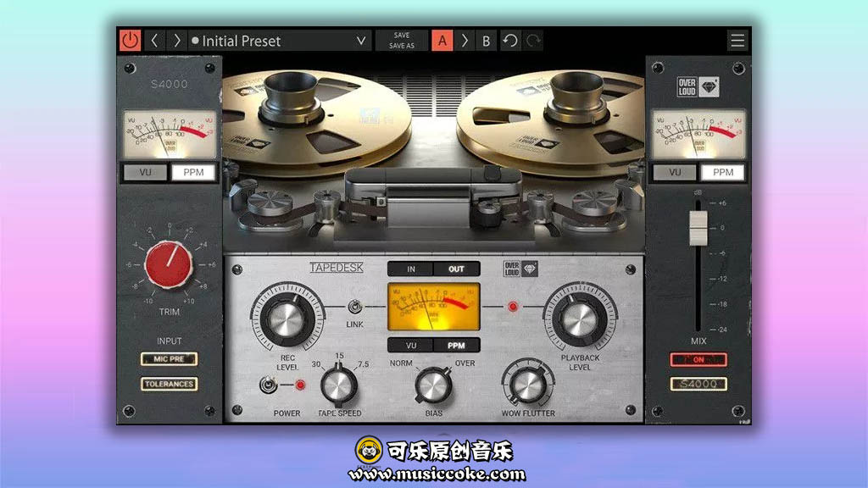Click the S4000 label above input meter
The image size is (868, 488).
(169, 84)
